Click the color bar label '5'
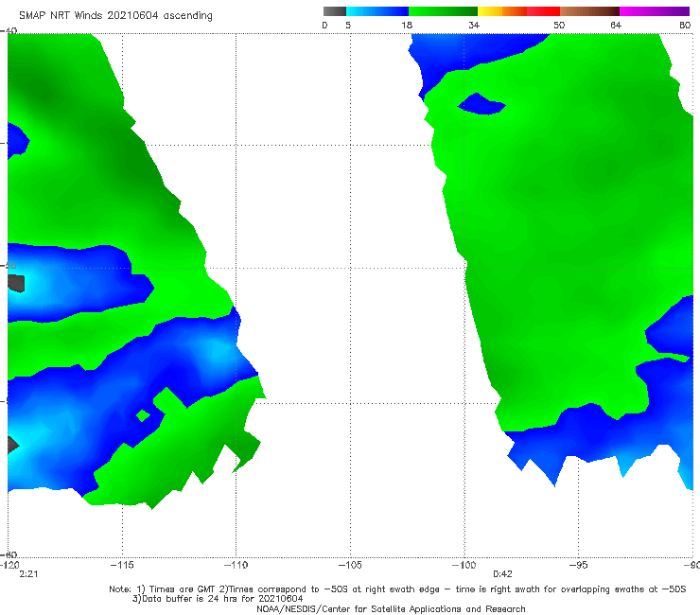The width and height of the screenshot is (700, 615). (x=348, y=25)
